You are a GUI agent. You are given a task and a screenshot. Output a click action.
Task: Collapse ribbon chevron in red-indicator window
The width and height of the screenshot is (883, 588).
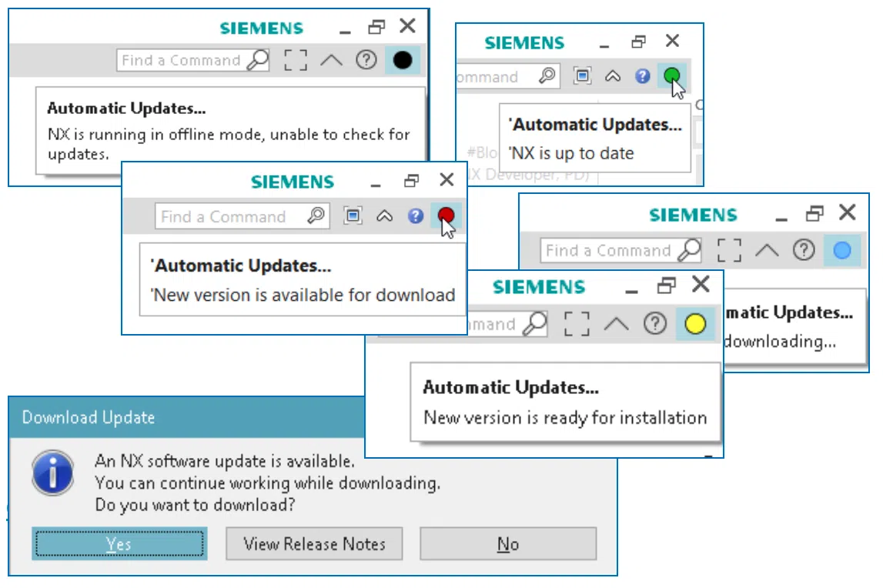click(x=385, y=216)
